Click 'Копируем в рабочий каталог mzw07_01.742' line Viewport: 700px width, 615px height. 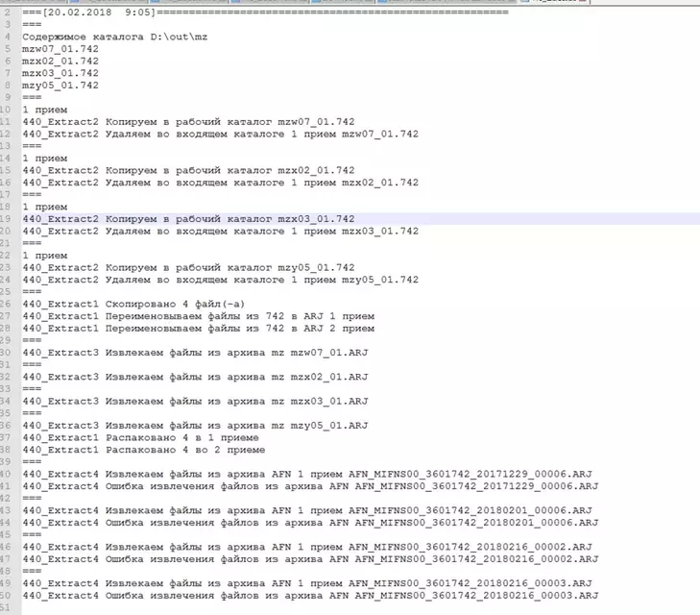(x=188, y=121)
